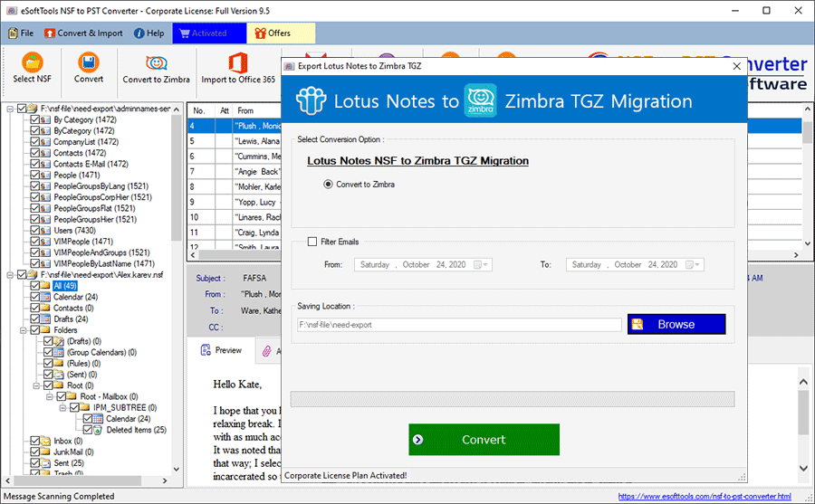The width and height of the screenshot is (815, 504).
Task: Collapse the IPM_SUBTREE (0) node
Action: (62, 407)
